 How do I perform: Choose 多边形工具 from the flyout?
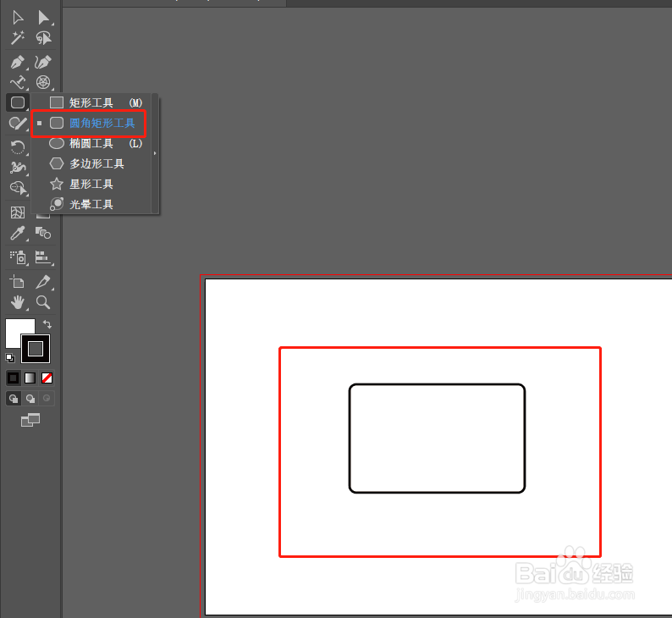[x=95, y=163]
